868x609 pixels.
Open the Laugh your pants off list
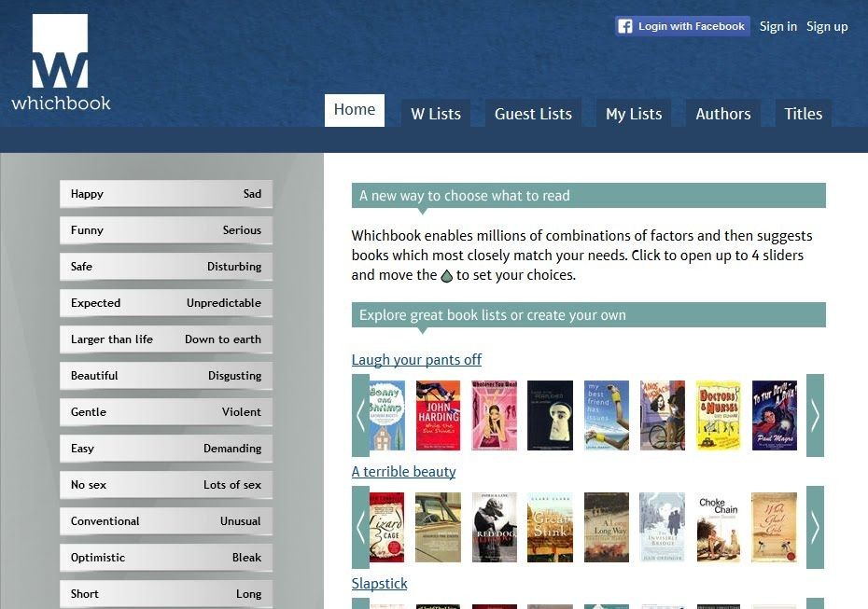click(x=416, y=360)
